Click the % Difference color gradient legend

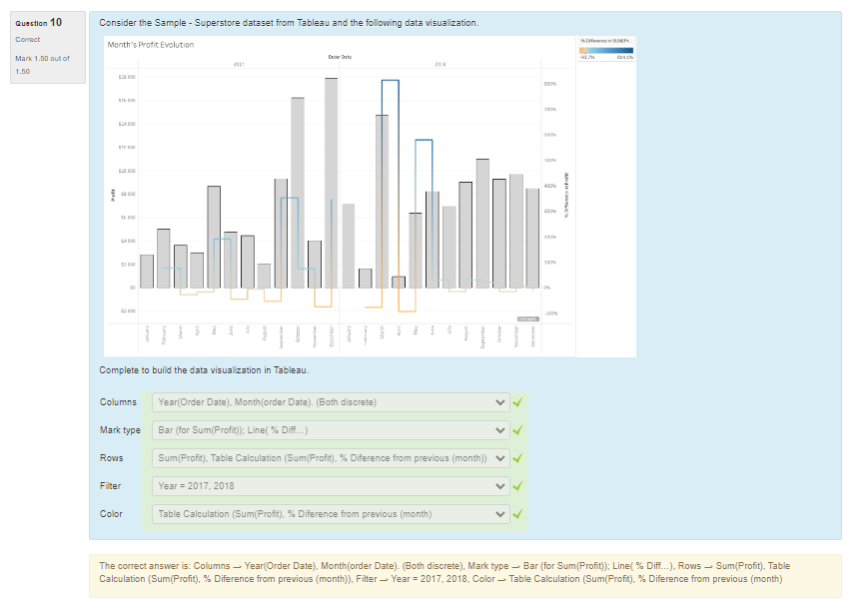pyautogui.click(x=606, y=49)
